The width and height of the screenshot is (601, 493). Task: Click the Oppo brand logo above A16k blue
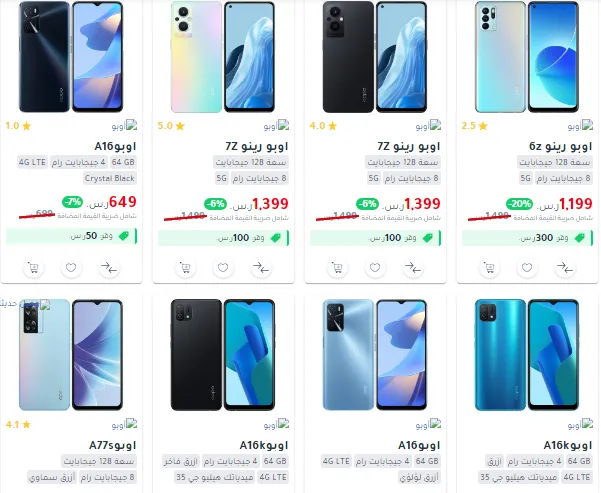(x=580, y=424)
